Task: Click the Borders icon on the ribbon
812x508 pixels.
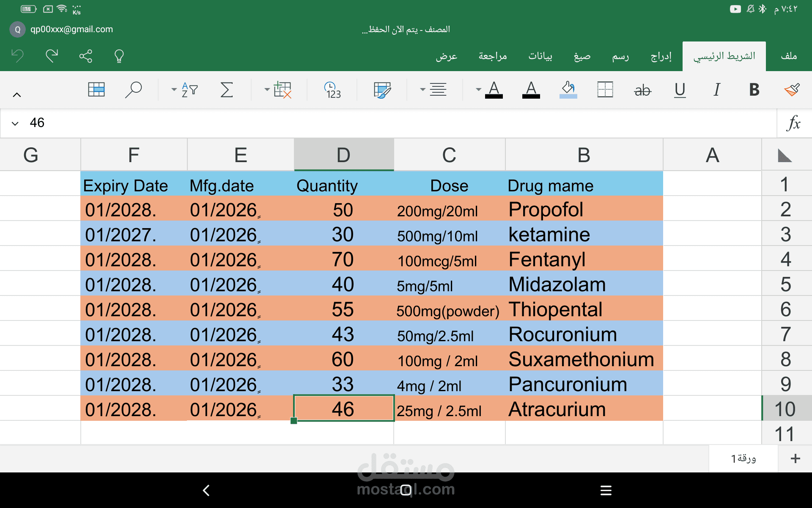Action: tap(605, 90)
